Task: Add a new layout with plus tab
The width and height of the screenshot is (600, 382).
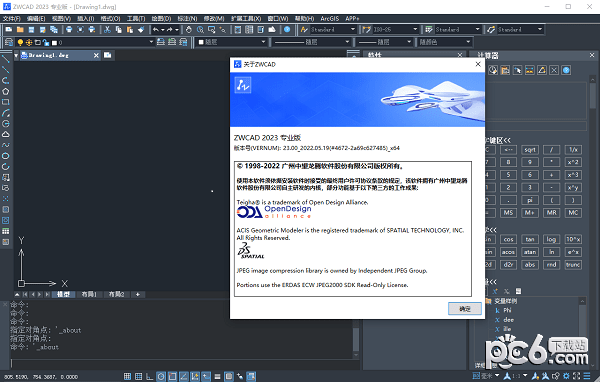Action: click(137, 294)
